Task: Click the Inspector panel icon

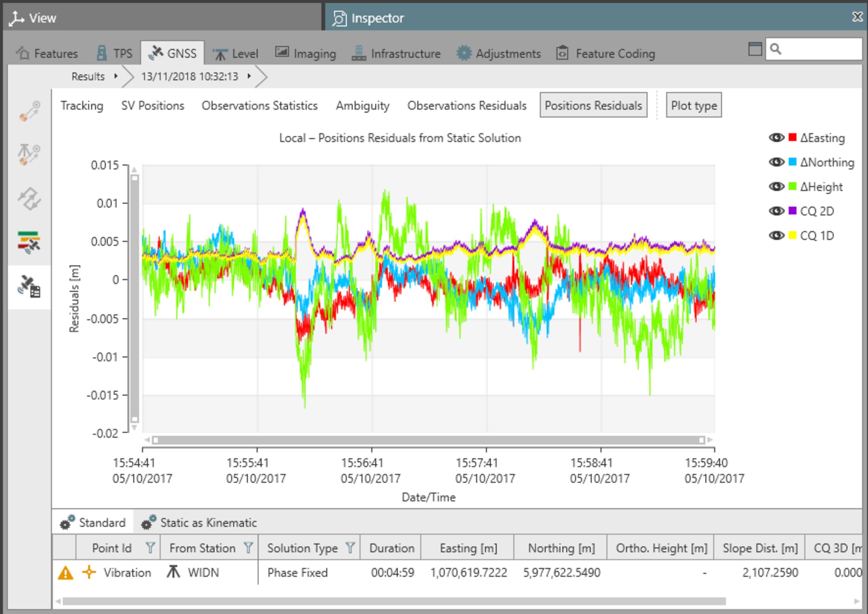Action: click(339, 18)
